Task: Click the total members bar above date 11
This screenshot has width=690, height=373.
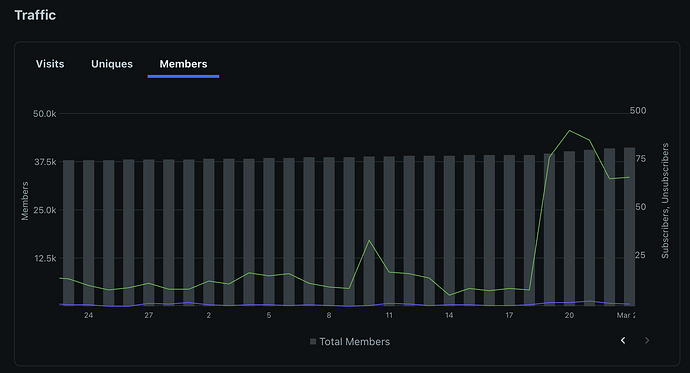Action: 389,231
